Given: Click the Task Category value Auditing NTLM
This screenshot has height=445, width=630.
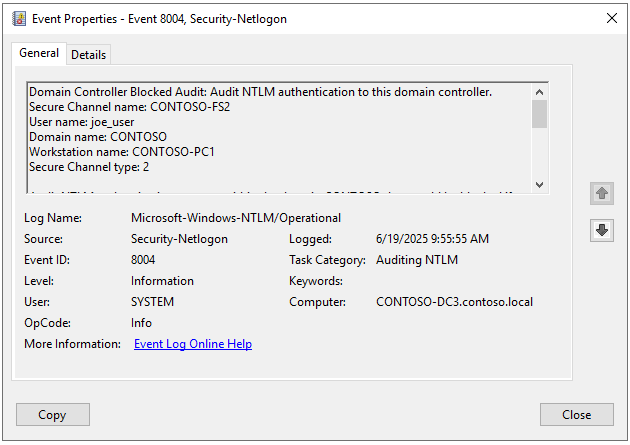Looking at the screenshot, I should (420, 260).
